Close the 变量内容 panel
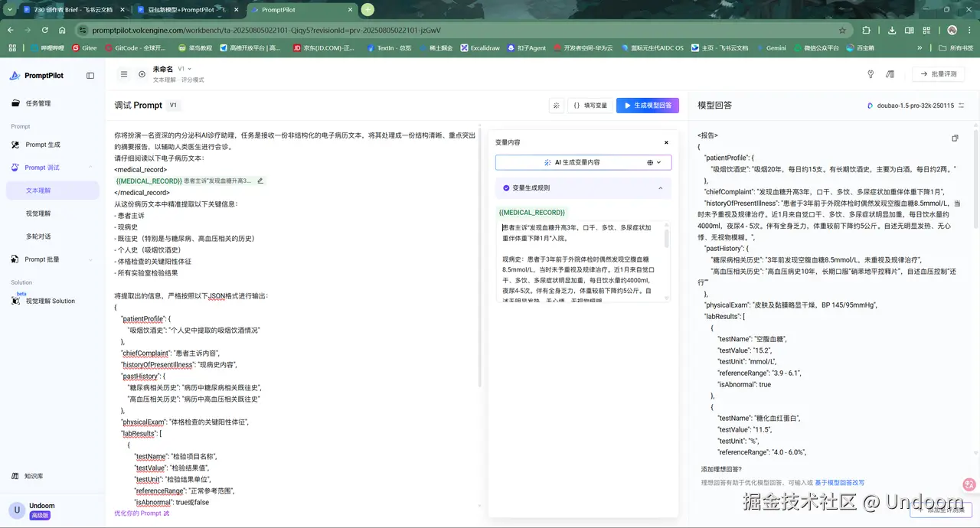This screenshot has height=528, width=980. pos(666,142)
